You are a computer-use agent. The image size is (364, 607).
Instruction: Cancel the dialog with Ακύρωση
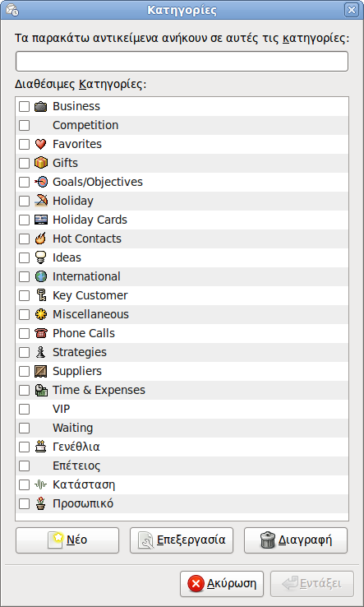point(222,584)
